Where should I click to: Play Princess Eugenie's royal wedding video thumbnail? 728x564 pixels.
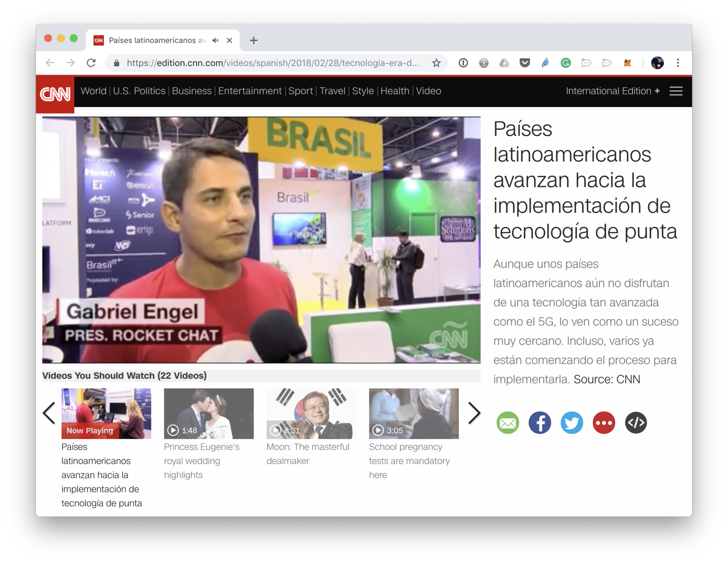point(209,413)
